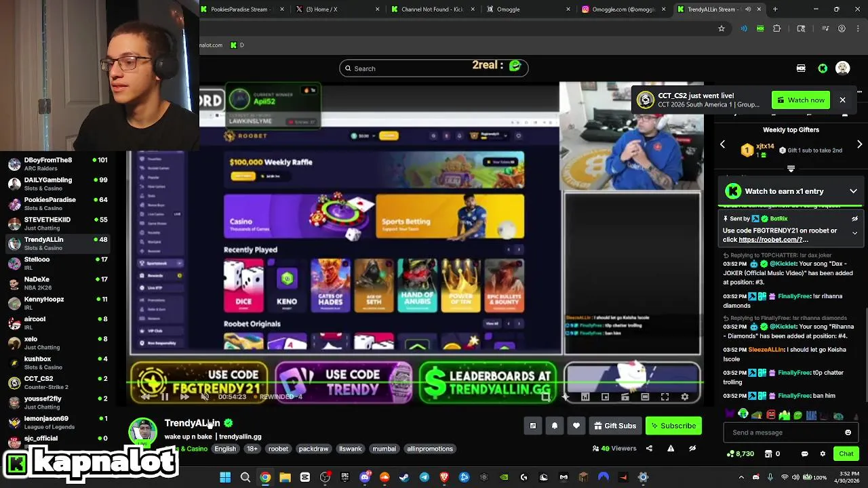Open Chrome three-dot menu
The image size is (868, 488).
(858, 28)
